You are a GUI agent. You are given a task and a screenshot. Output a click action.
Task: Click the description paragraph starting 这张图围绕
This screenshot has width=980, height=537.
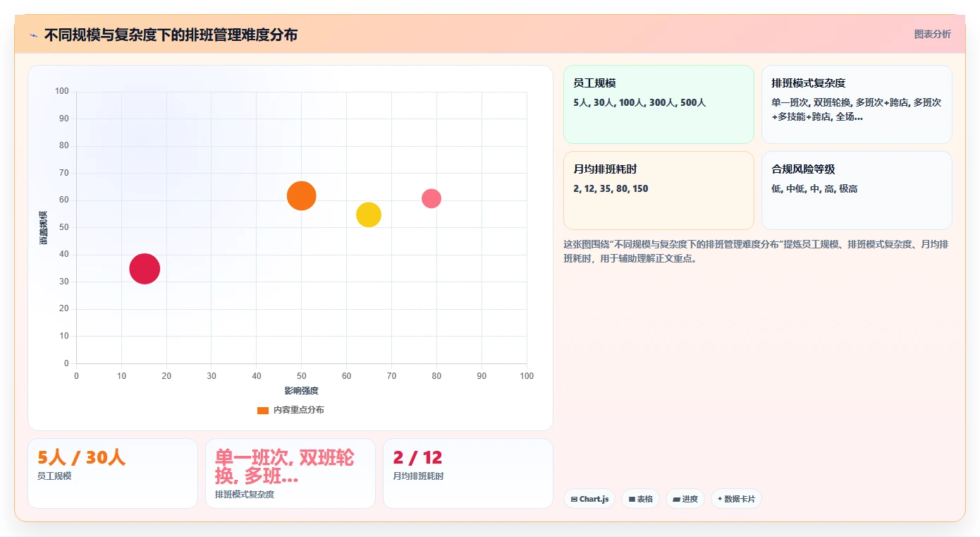click(x=756, y=251)
